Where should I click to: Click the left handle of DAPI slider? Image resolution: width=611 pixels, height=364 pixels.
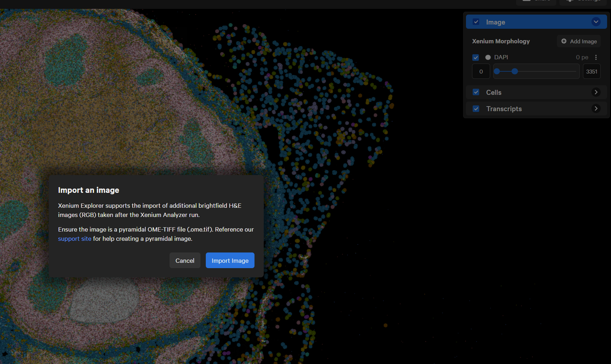tap(497, 72)
